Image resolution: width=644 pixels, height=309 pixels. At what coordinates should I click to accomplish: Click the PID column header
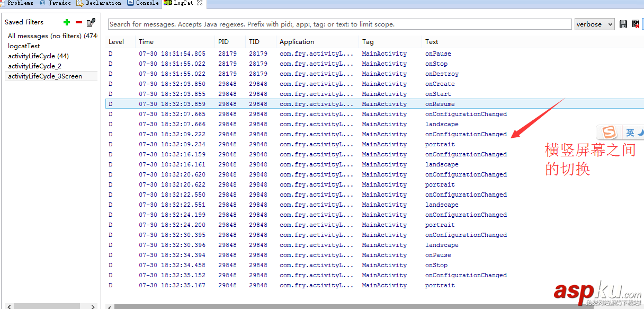[x=230, y=42]
